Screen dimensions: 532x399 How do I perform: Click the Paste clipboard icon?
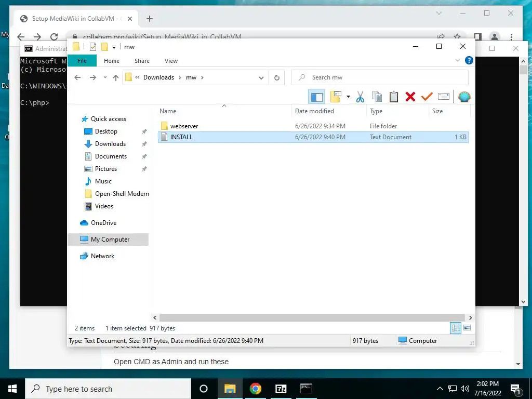coord(394,97)
